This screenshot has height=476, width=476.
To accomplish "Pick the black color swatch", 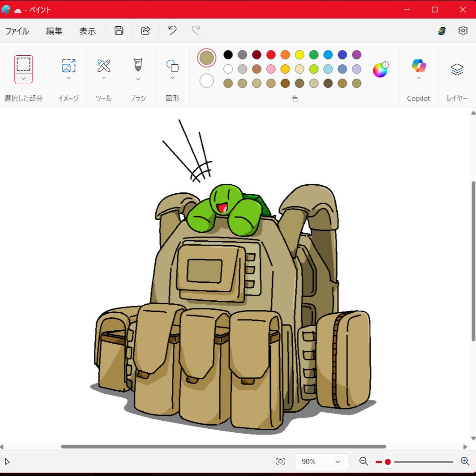I will pos(228,55).
